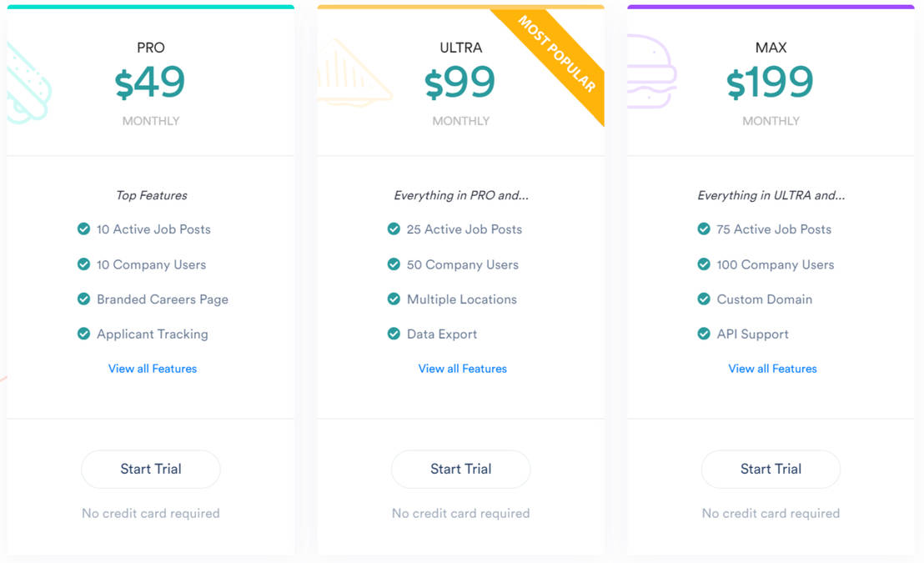The image size is (924, 563).
Task: Click the checkmark beside Multiple Locations
Action: 394,299
